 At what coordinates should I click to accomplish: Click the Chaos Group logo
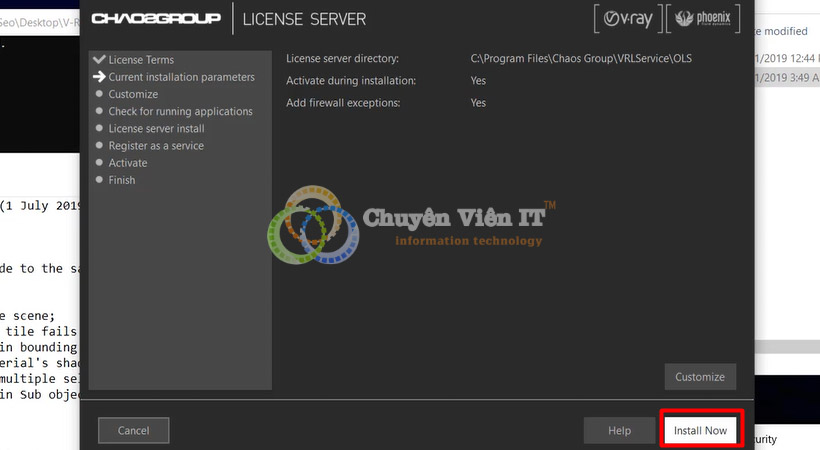point(156,19)
